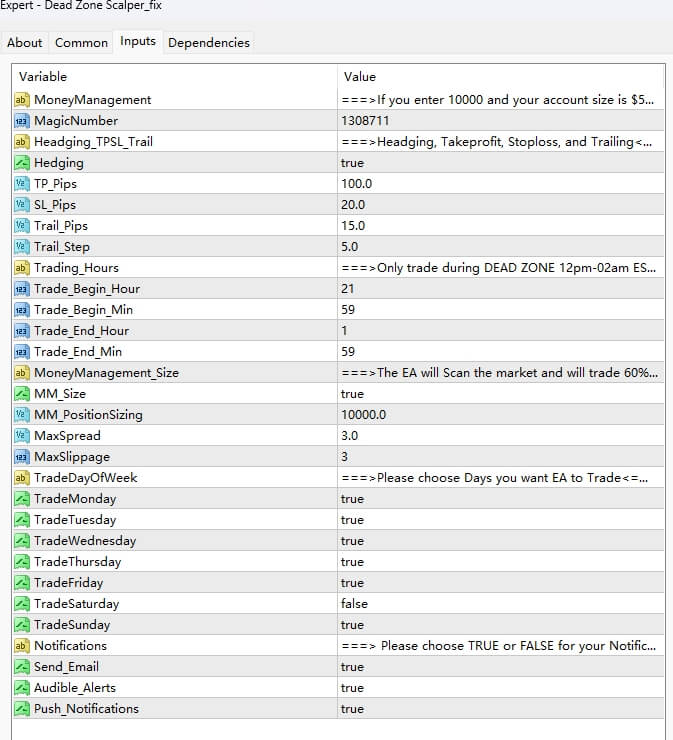The height and width of the screenshot is (740, 673).
Task: Open the Dependencies tab
Action: (x=209, y=42)
